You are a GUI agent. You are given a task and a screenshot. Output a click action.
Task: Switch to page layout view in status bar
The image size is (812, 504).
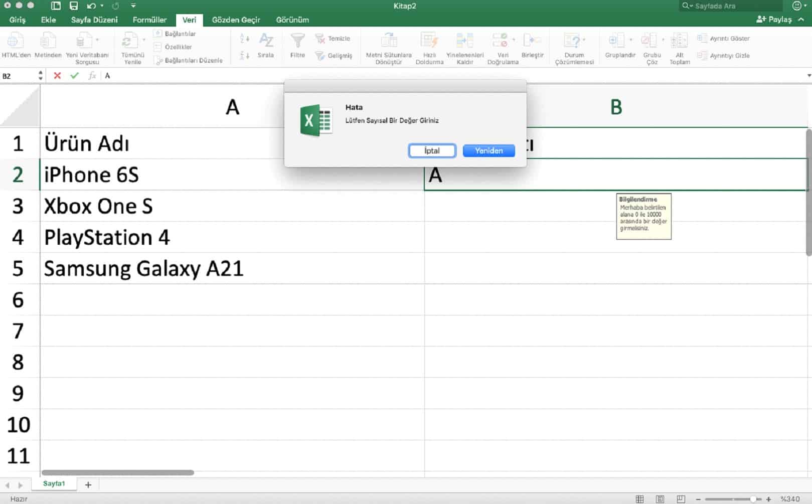click(x=660, y=499)
